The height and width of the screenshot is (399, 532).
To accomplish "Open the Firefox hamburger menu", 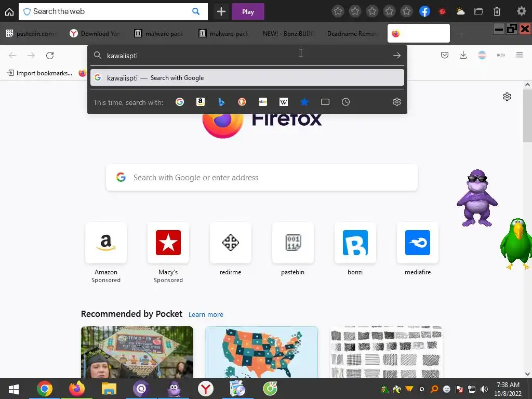I will tap(520, 55).
